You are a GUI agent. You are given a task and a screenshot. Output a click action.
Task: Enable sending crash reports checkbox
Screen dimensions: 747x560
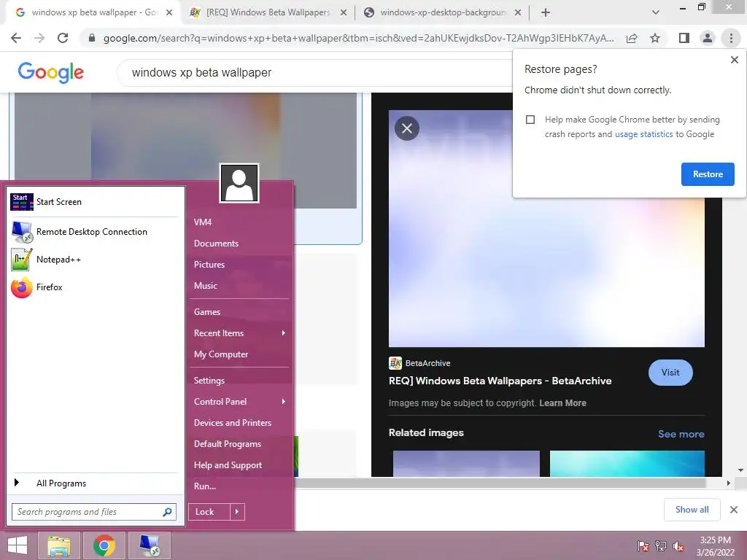tap(530, 120)
